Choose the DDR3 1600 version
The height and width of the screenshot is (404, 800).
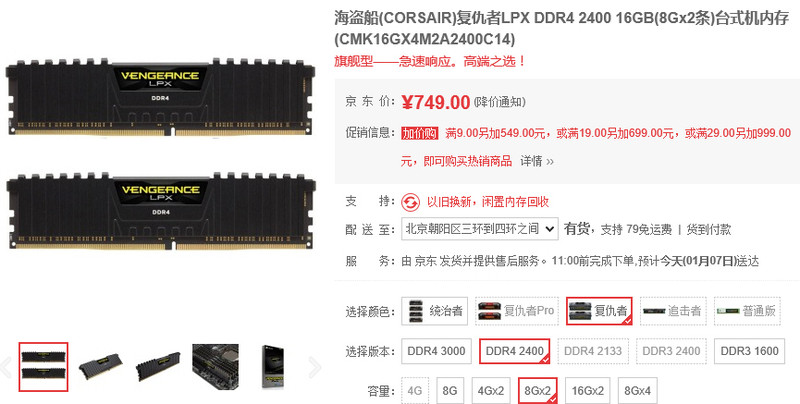(x=749, y=351)
